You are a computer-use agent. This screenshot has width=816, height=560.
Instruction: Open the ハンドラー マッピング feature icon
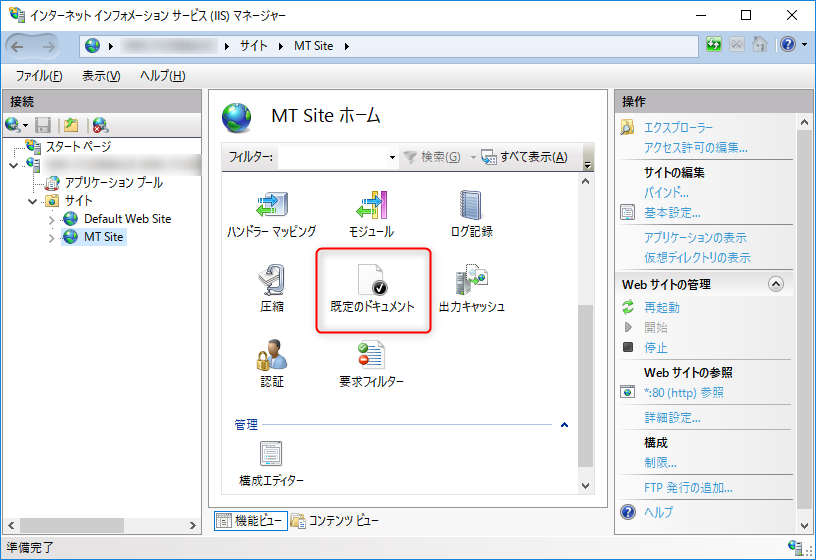[x=271, y=212]
